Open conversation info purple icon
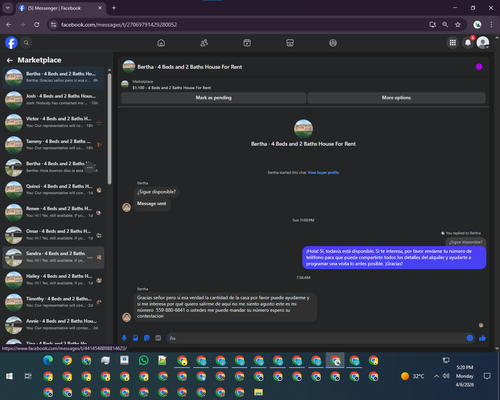 coord(479,67)
